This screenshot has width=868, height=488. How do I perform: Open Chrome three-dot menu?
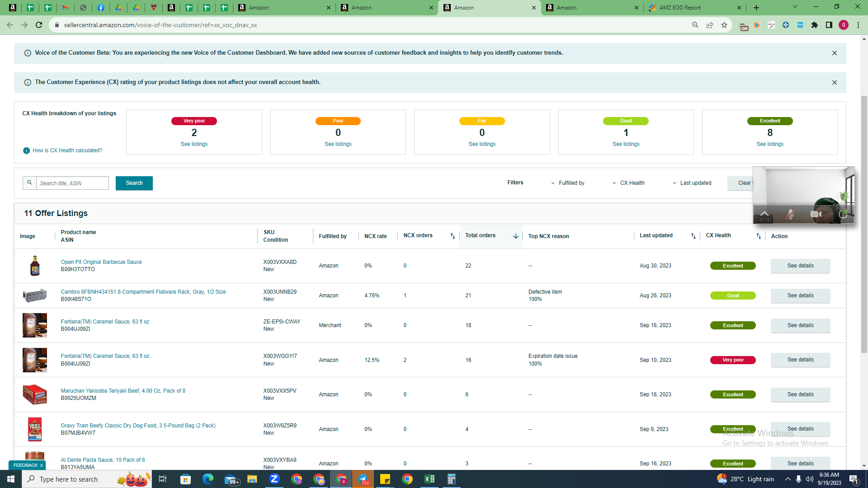pos(858,25)
